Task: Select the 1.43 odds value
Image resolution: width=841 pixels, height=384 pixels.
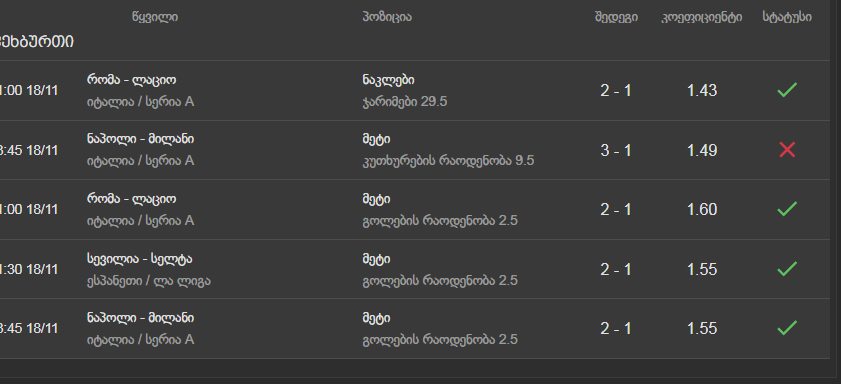Action: (x=702, y=91)
